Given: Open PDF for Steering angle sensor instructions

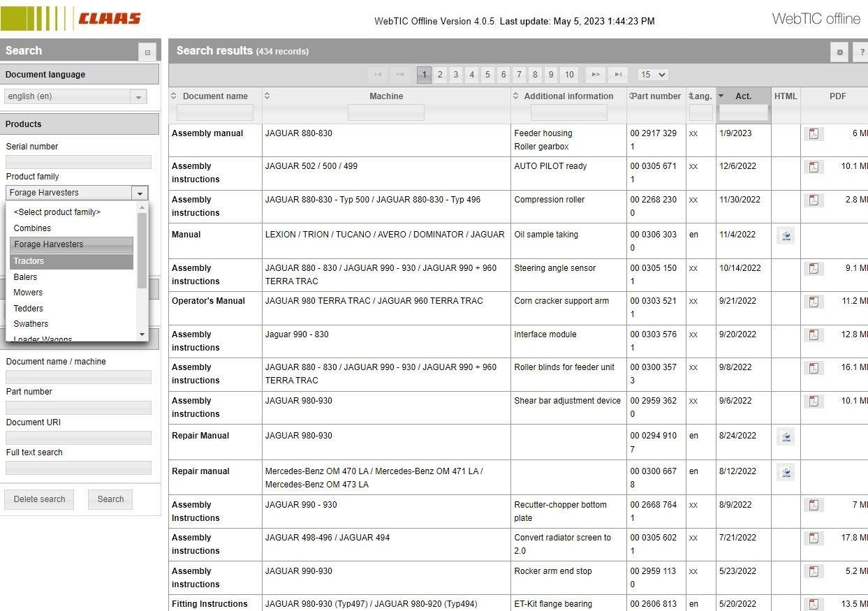Looking at the screenshot, I should click(814, 268).
